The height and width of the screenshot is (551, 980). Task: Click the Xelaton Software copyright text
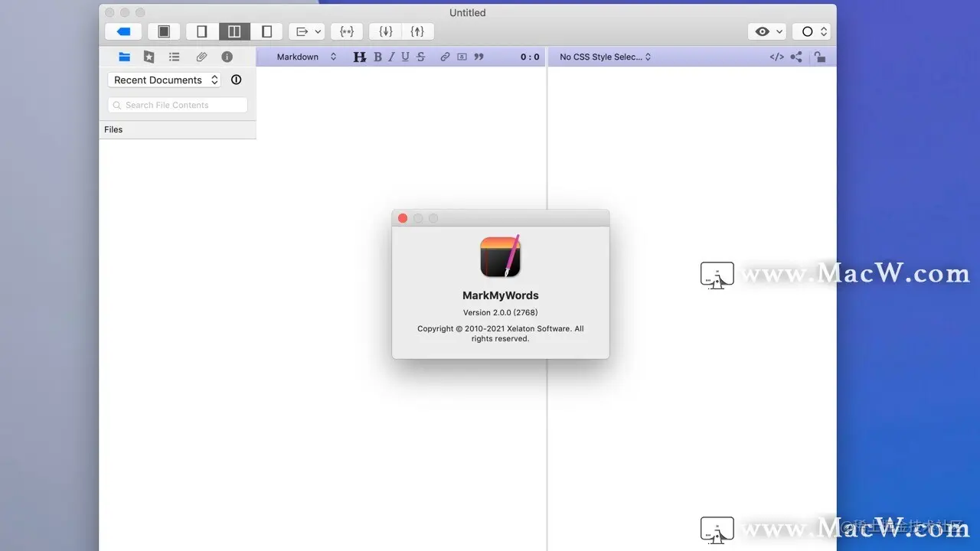(501, 334)
